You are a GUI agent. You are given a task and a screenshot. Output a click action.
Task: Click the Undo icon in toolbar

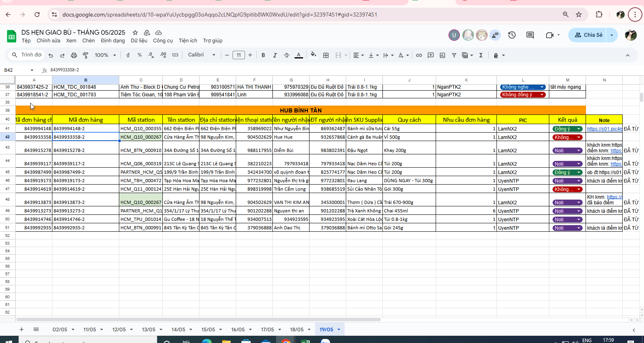pos(50,55)
